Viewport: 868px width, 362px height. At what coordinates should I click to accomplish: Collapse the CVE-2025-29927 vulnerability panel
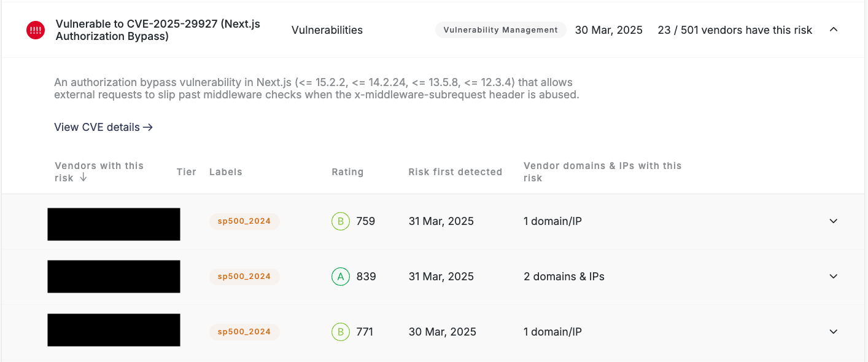pyautogui.click(x=833, y=29)
